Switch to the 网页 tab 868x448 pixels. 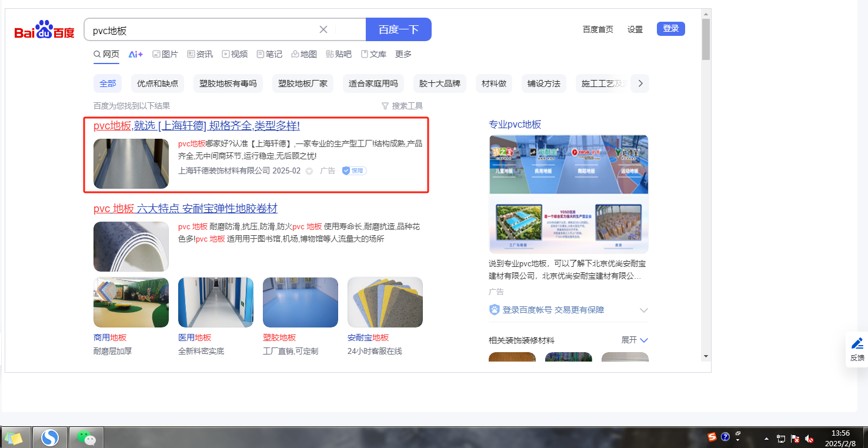point(106,54)
